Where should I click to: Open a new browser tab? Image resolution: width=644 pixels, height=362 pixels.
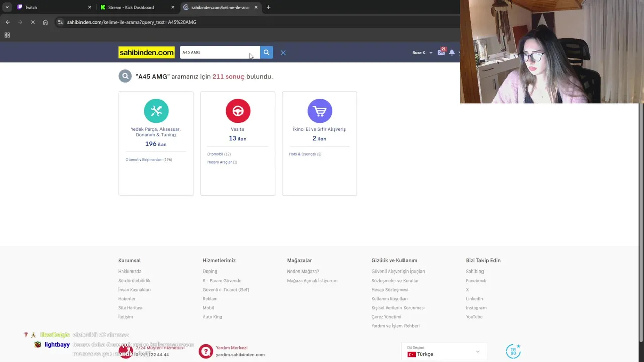tap(268, 7)
